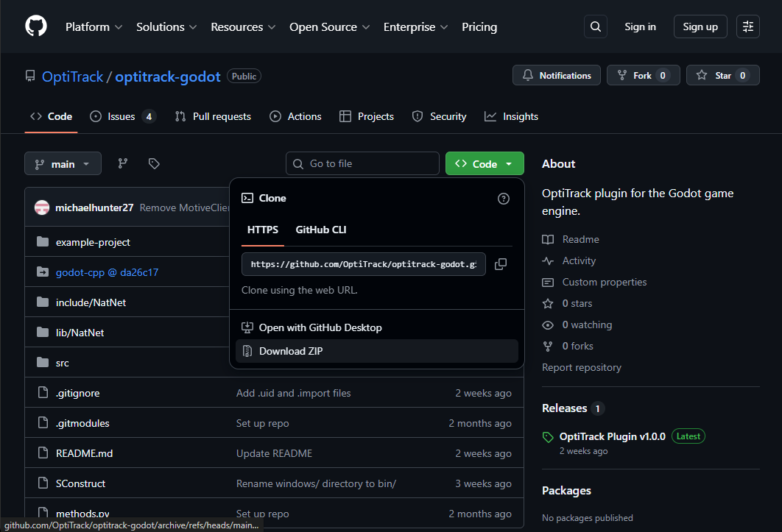The width and height of the screenshot is (782, 532).
Task: Expand the Enterprise menu
Action: pyautogui.click(x=415, y=27)
